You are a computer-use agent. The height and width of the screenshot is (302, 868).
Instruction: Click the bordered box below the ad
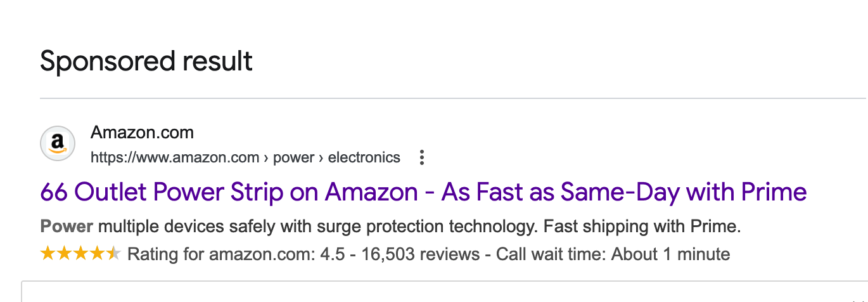click(x=444, y=292)
